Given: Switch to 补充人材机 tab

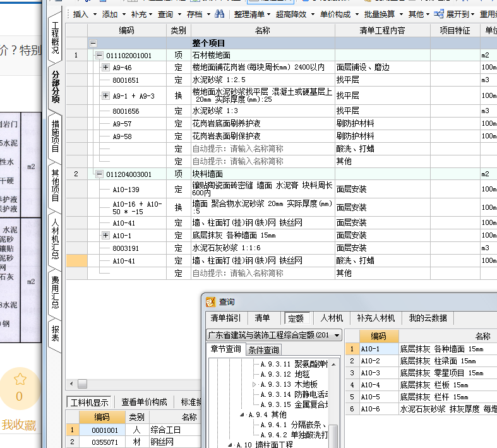Looking at the screenshot, I should coord(376,318).
